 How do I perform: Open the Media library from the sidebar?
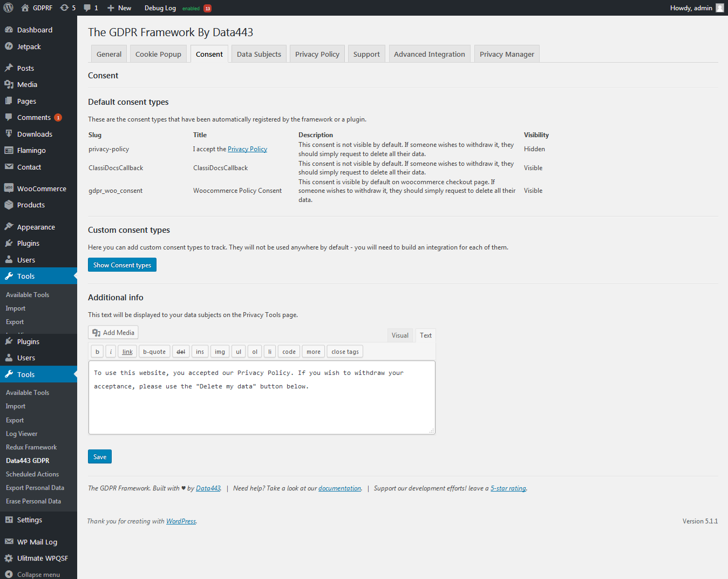tap(26, 84)
